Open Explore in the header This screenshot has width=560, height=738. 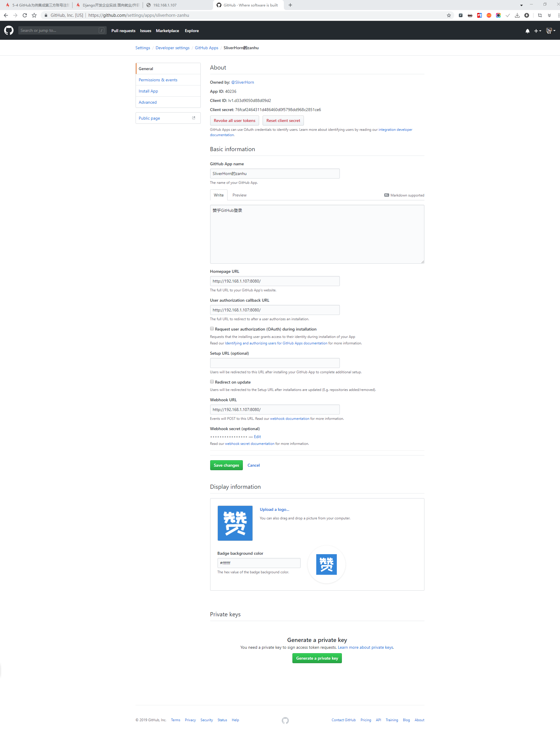(x=192, y=31)
